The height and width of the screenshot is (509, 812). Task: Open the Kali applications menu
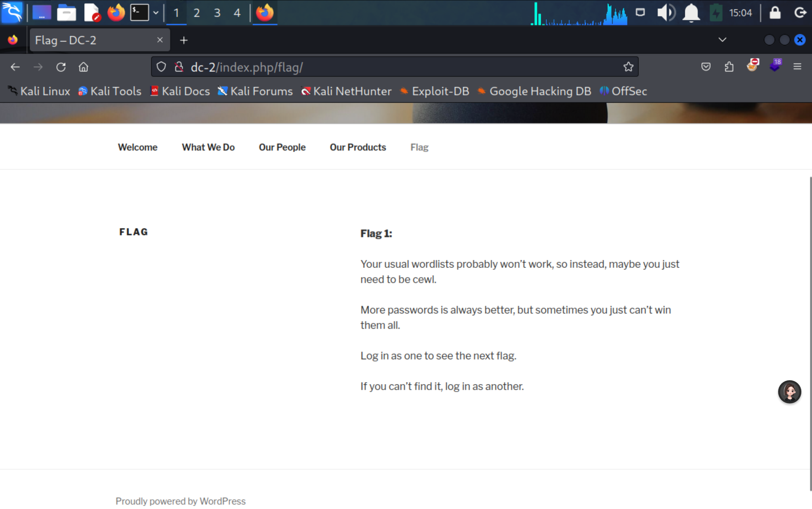pyautogui.click(x=12, y=13)
